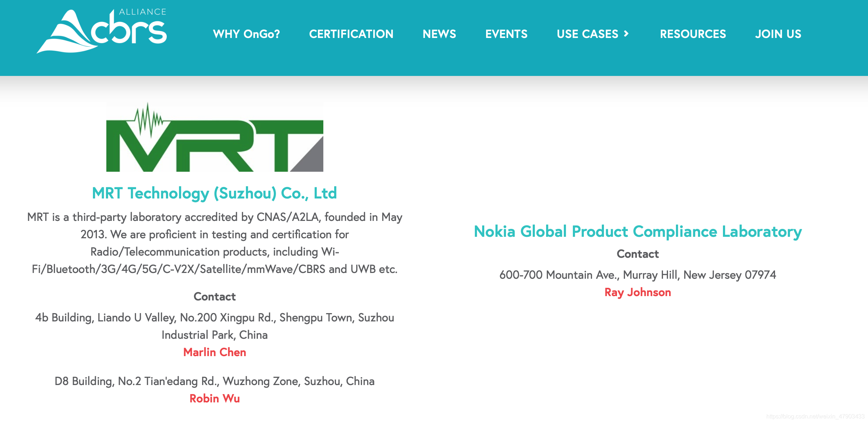The image size is (868, 423).
Task: Click the MRT Contact heading
Action: click(214, 296)
